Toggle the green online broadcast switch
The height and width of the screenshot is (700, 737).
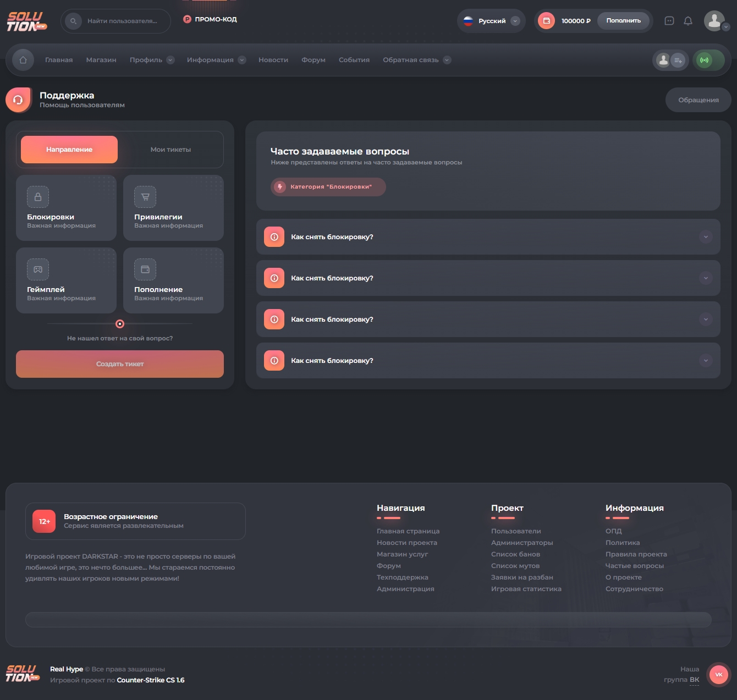708,60
